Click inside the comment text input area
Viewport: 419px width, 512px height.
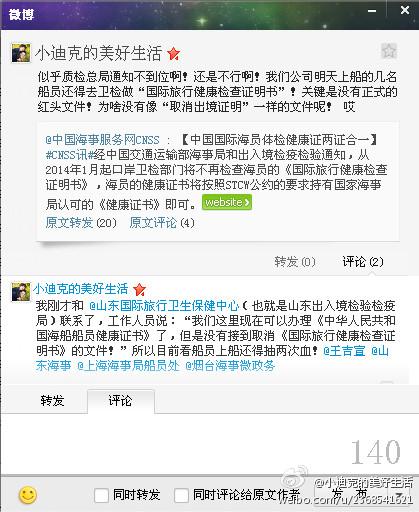point(209,443)
